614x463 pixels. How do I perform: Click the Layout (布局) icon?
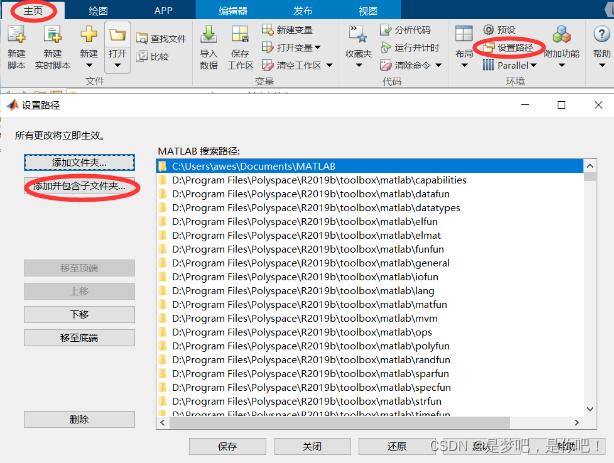click(464, 34)
